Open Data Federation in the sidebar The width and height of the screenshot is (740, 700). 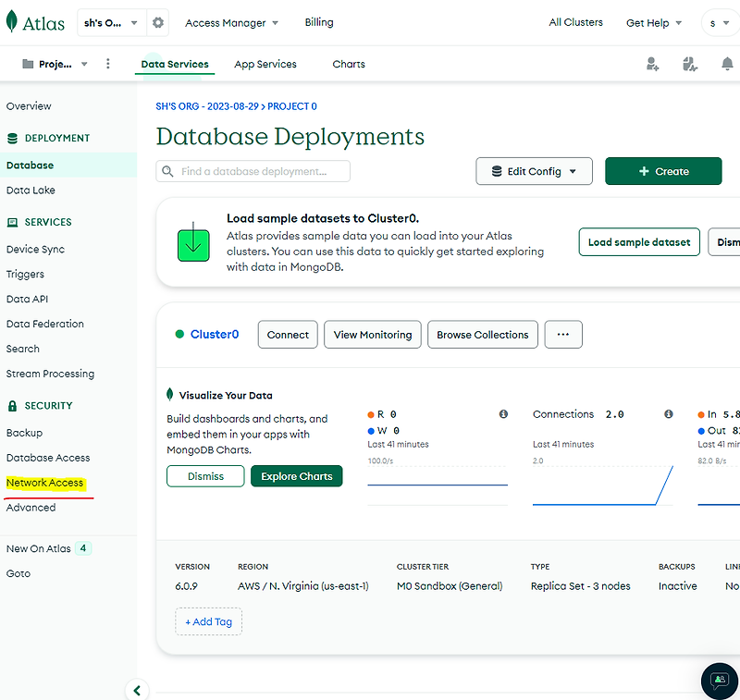(44, 324)
